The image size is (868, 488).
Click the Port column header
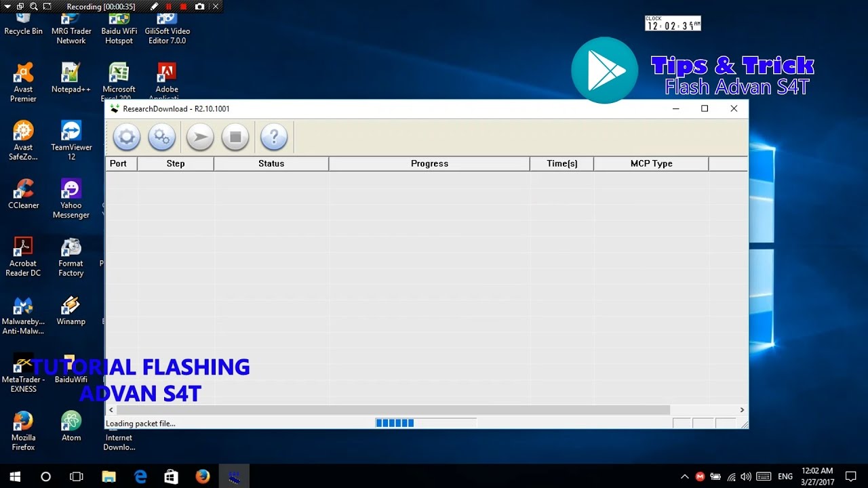121,163
